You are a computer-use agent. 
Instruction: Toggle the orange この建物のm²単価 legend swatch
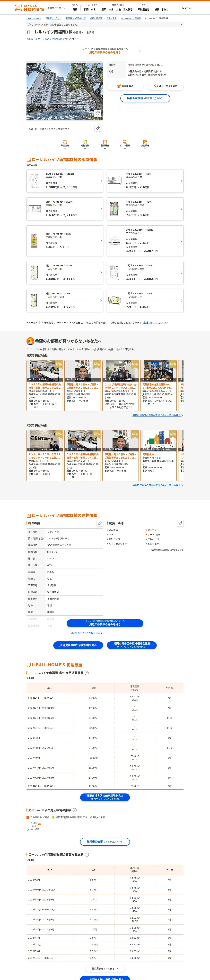click(28, 817)
